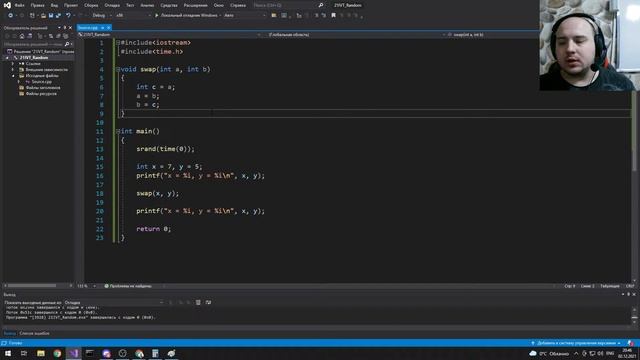
Task: Open the Вид menu
Action: pyautogui.click(x=54, y=5)
